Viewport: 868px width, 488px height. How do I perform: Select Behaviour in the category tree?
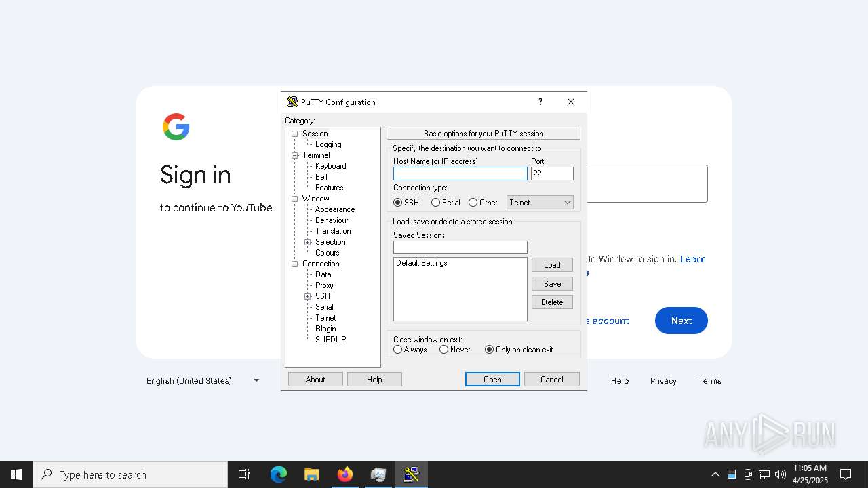pyautogui.click(x=332, y=220)
